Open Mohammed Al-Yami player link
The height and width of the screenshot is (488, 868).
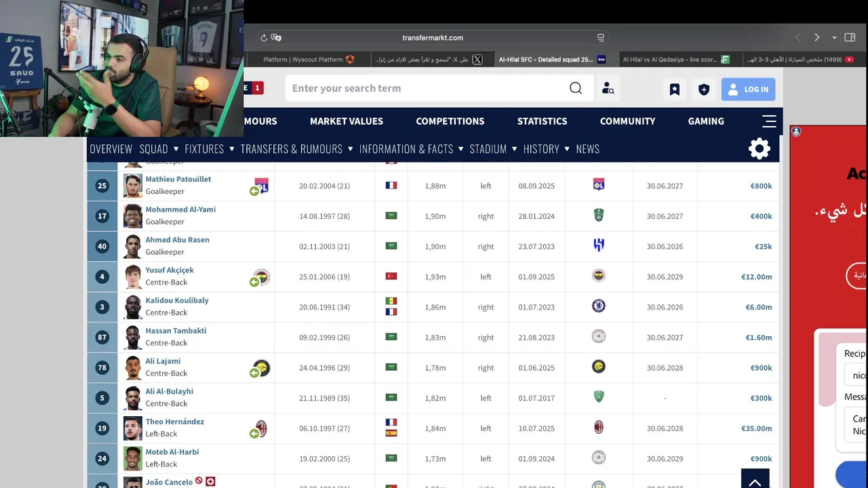pos(180,209)
